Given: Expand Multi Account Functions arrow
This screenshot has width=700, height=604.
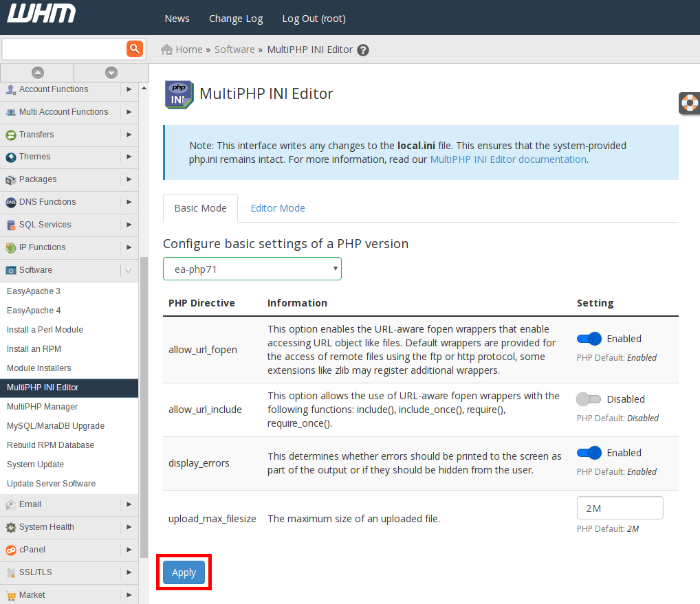Looking at the screenshot, I should pyautogui.click(x=129, y=112).
